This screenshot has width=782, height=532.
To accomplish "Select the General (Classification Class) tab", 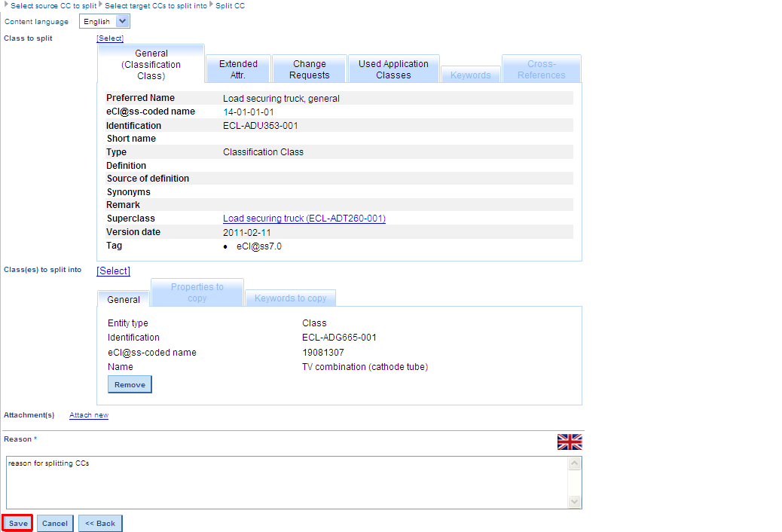I will [151, 64].
